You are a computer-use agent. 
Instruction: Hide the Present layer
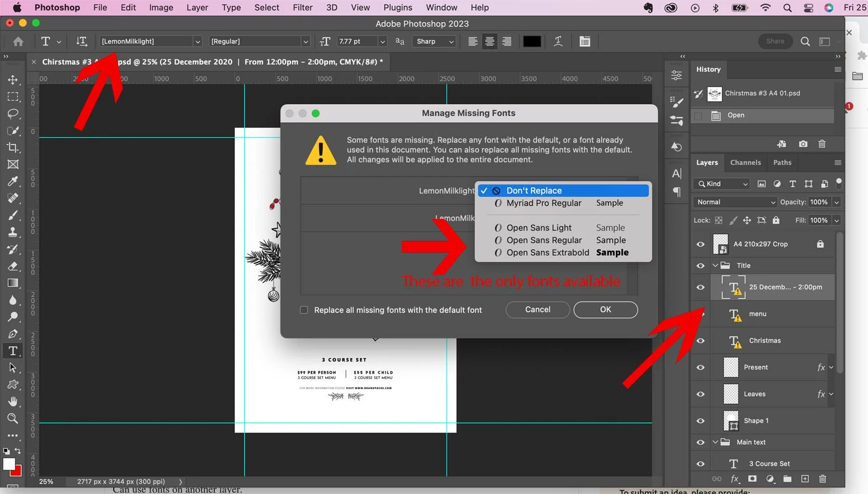pyautogui.click(x=701, y=367)
